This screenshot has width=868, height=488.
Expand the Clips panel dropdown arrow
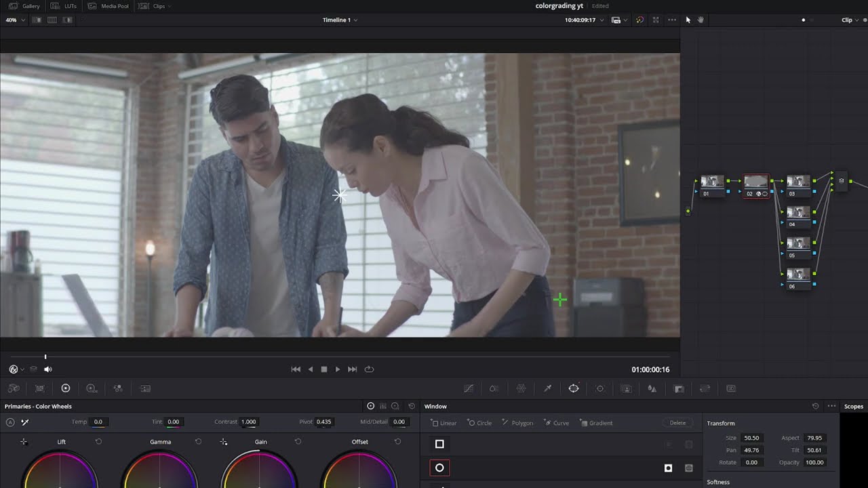click(x=169, y=6)
